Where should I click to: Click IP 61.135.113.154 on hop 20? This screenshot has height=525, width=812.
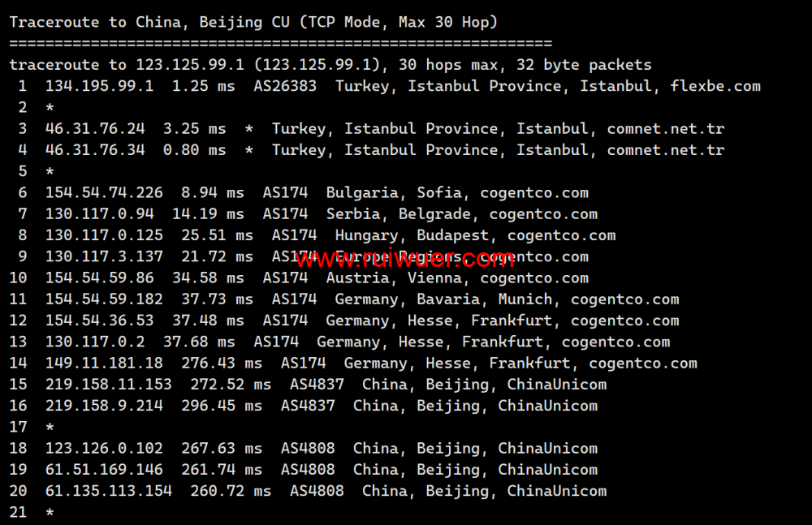coord(108,491)
